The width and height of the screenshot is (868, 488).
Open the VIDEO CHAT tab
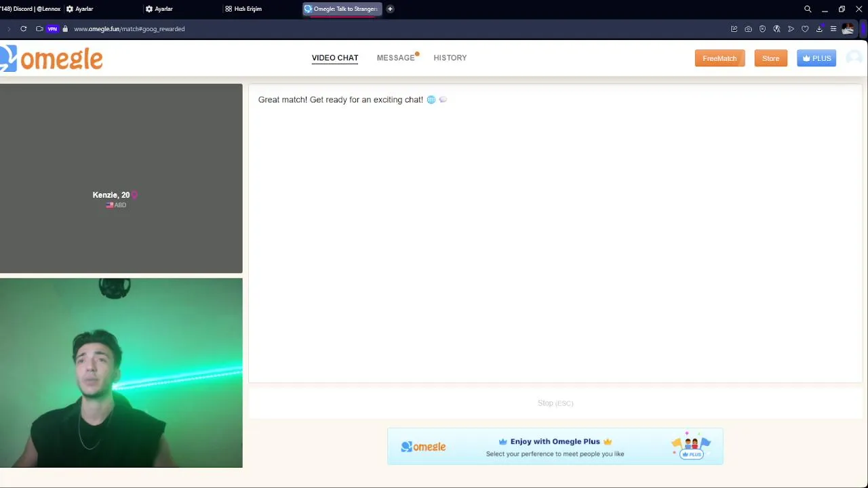pyautogui.click(x=335, y=58)
